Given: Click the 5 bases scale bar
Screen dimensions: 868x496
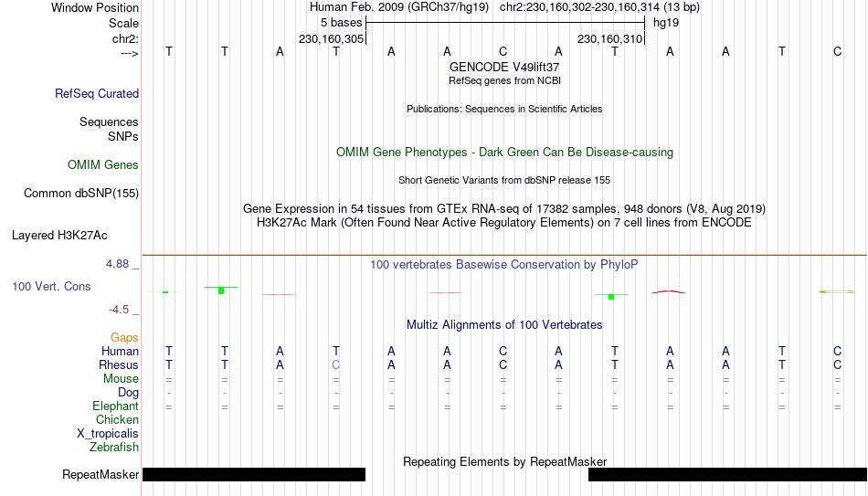Looking at the screenshot, I should click(505, 23).
